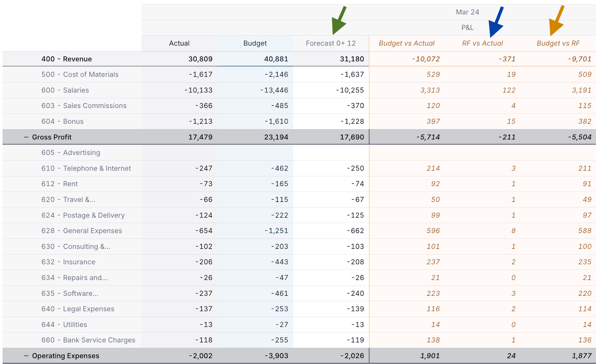Click Gross Profit variance -5,714
The width and height of the screenshot is (596, 364).
(428, 137)
